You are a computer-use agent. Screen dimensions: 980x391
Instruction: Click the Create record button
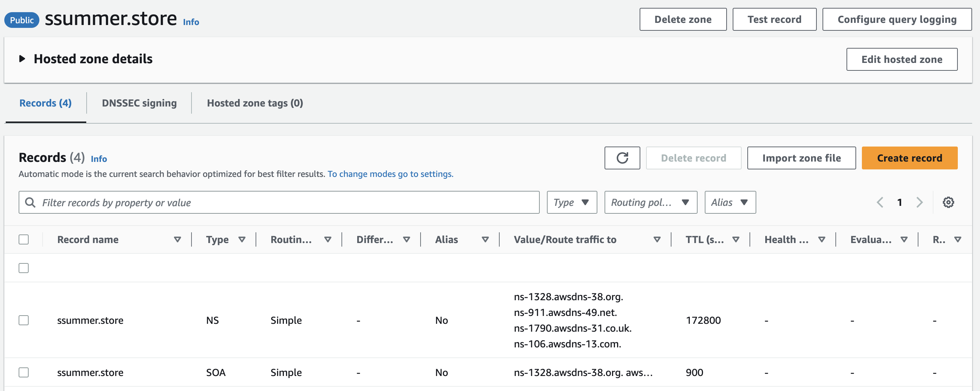909,158
